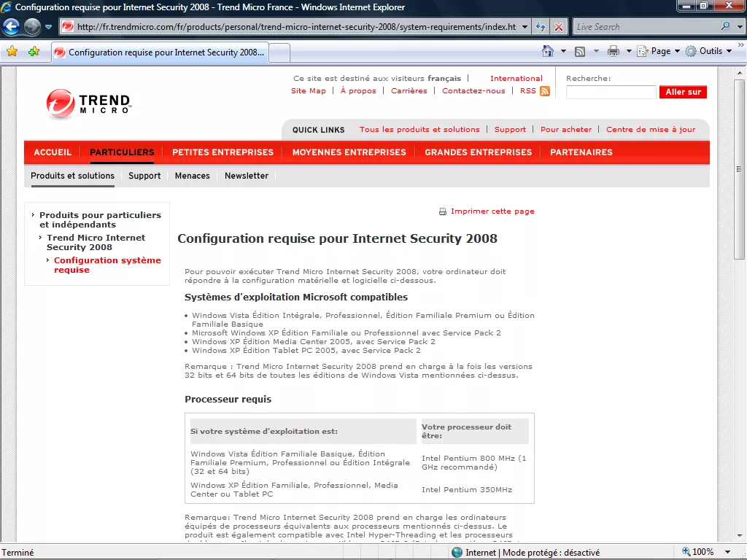Click printer icon beside Imprimer cette page

pyautogui.click(x=443, y=211)
